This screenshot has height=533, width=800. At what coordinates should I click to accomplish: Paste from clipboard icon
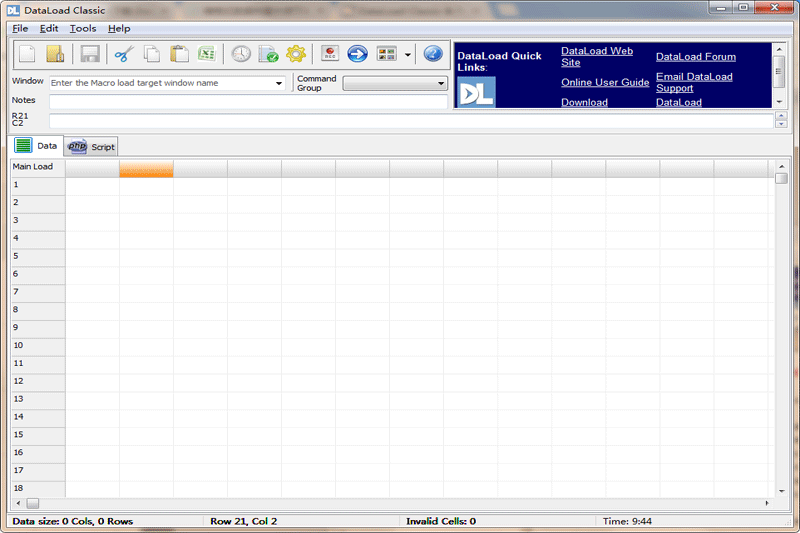pyautogui.click(x=179, y=54)
